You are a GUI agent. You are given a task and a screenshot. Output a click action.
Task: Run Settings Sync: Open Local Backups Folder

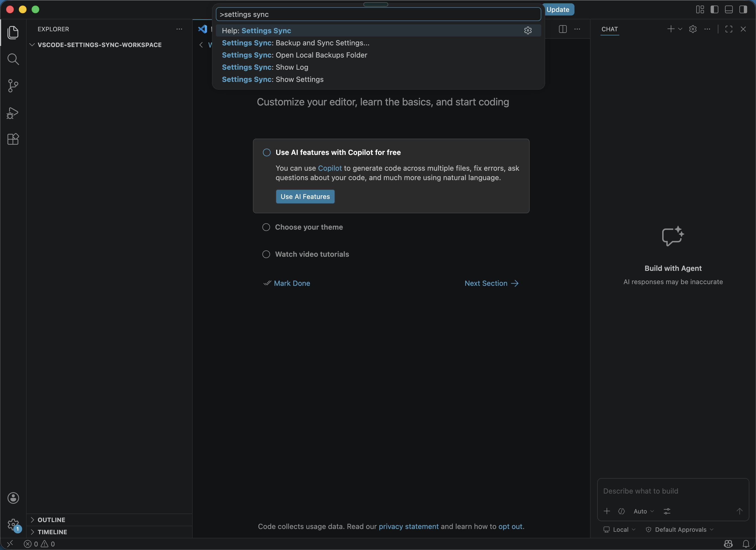[x=378, y=55]
